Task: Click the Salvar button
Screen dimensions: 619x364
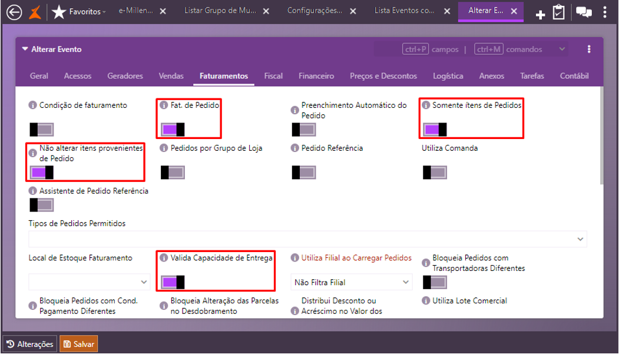Action: (x=78, y=344)
